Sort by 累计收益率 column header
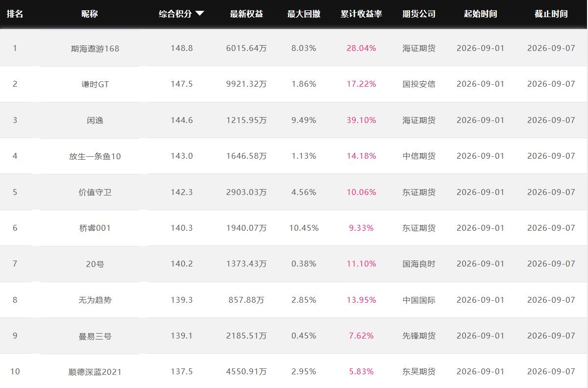 coord(361,14)
